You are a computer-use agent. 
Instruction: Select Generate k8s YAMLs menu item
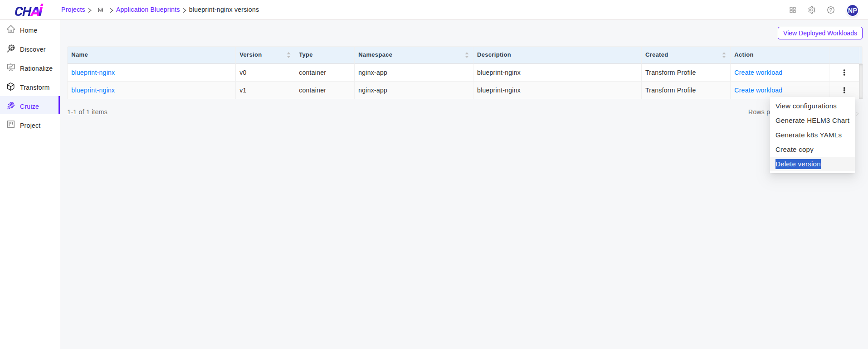[808, 135]
